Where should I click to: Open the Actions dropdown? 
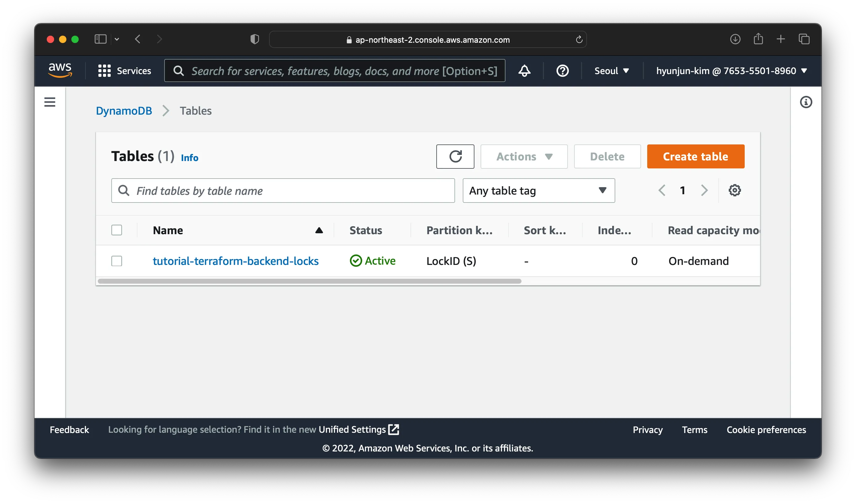tap(523, 156)
